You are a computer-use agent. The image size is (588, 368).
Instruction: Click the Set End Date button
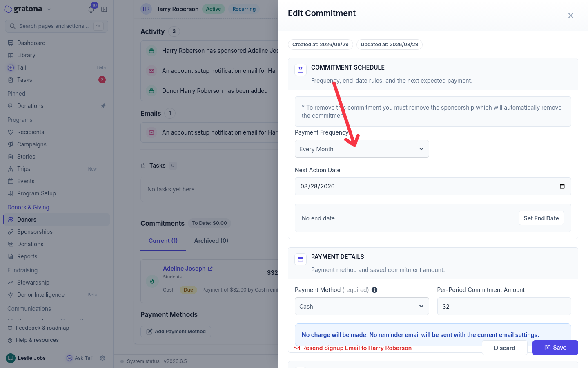click(541, 218)
